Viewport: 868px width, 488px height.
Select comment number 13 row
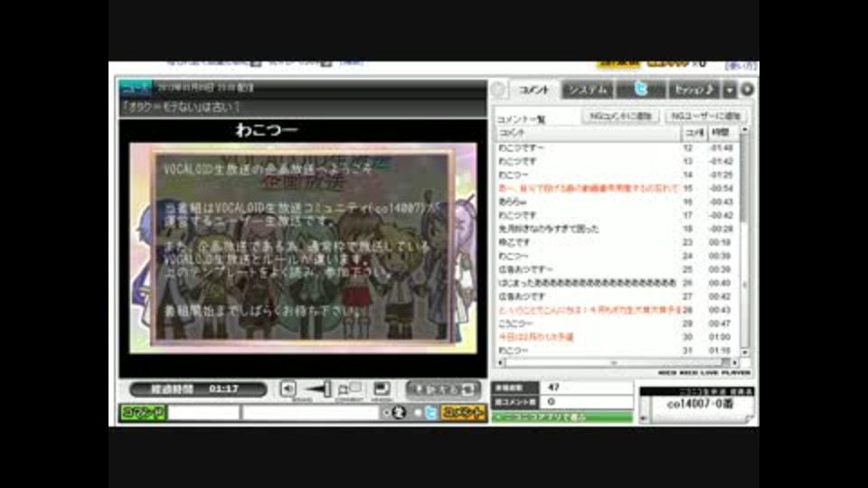(x=617, y=162)
